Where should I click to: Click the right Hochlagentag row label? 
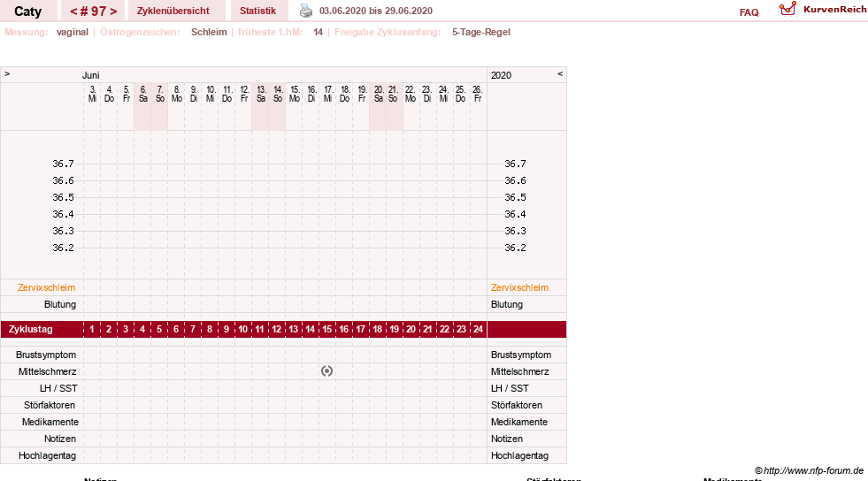(519, 455)
